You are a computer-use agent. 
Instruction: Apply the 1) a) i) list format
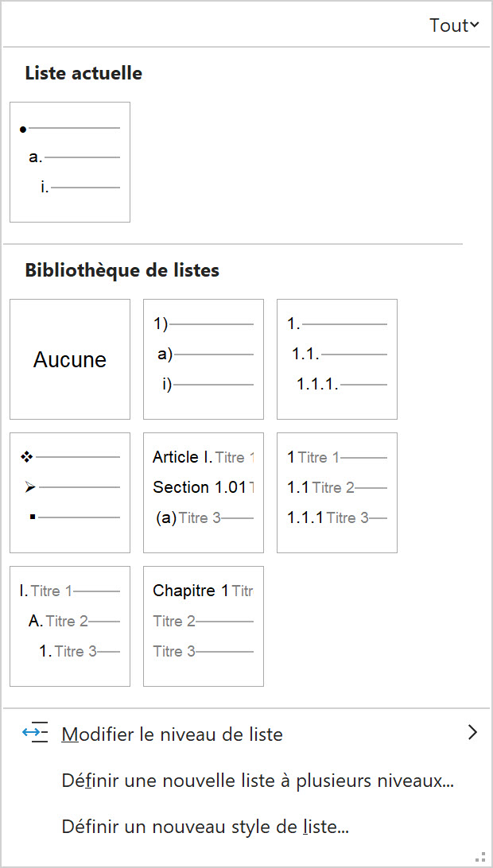click(x=204, y=359)
